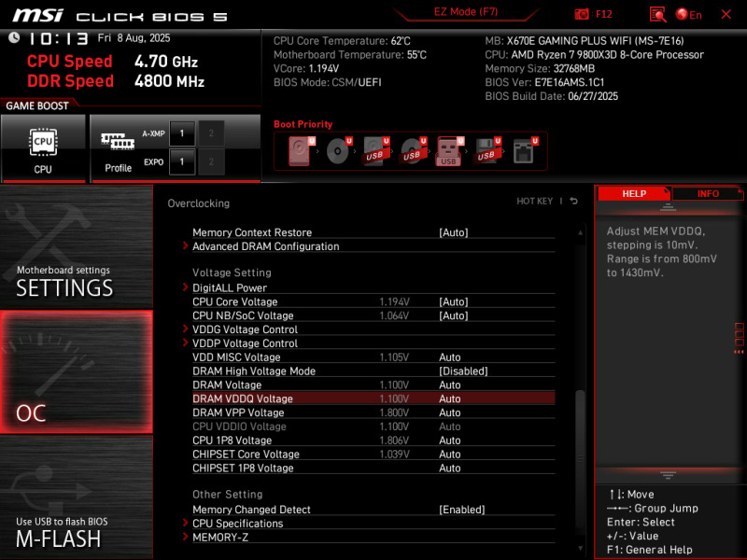
Task: Select DRAM VPP Voltage Auto field
Action: click(450, 413)
